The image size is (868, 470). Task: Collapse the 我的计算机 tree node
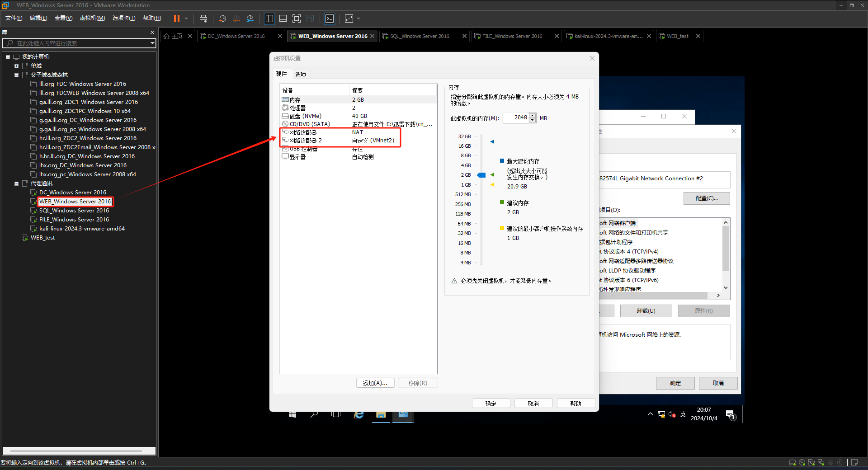click(x=8, y=57)
